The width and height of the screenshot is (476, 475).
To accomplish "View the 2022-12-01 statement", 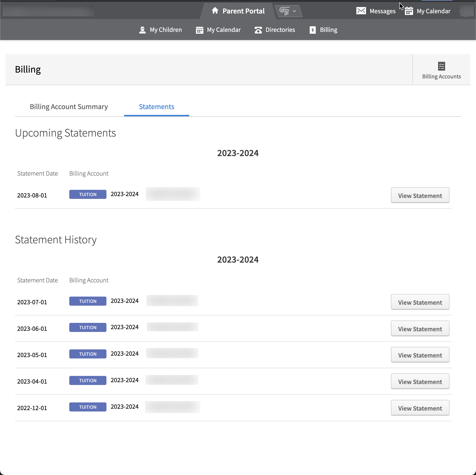I will 420,408.
